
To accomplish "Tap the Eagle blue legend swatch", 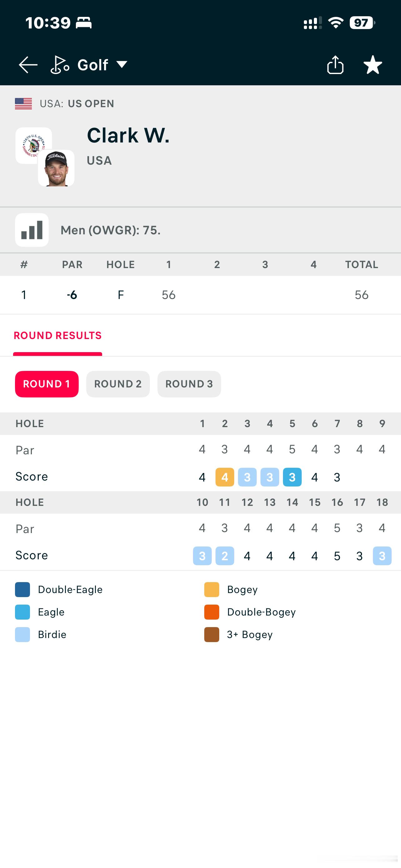I will click(x=22, y=612).
